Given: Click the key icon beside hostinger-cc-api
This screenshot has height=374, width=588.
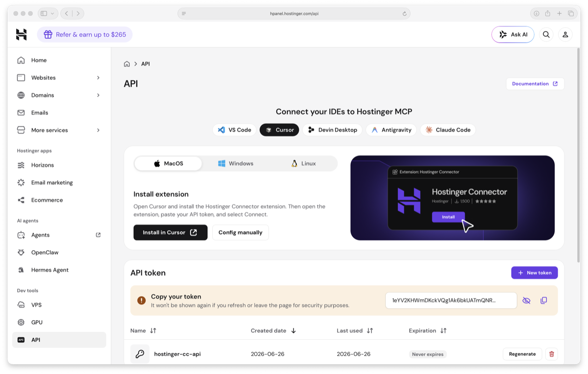Looking at the screenshot, I should tap(140, 354).
